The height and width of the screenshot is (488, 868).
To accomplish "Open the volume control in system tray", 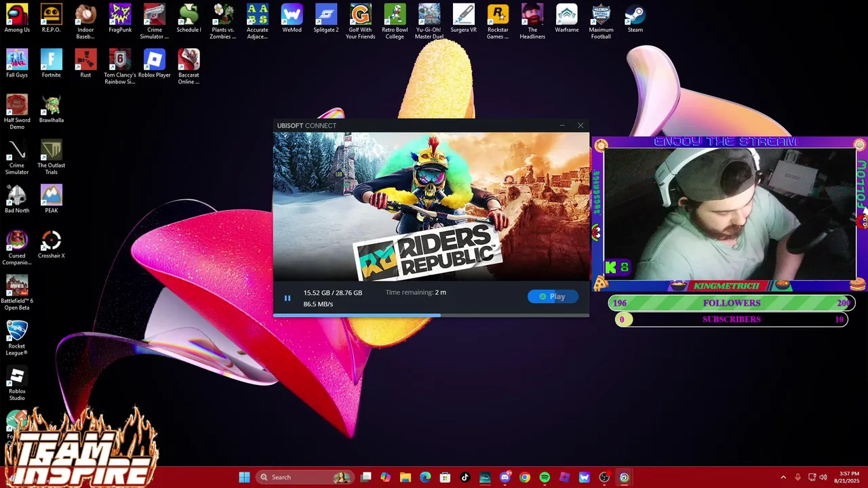I will 823,477.
